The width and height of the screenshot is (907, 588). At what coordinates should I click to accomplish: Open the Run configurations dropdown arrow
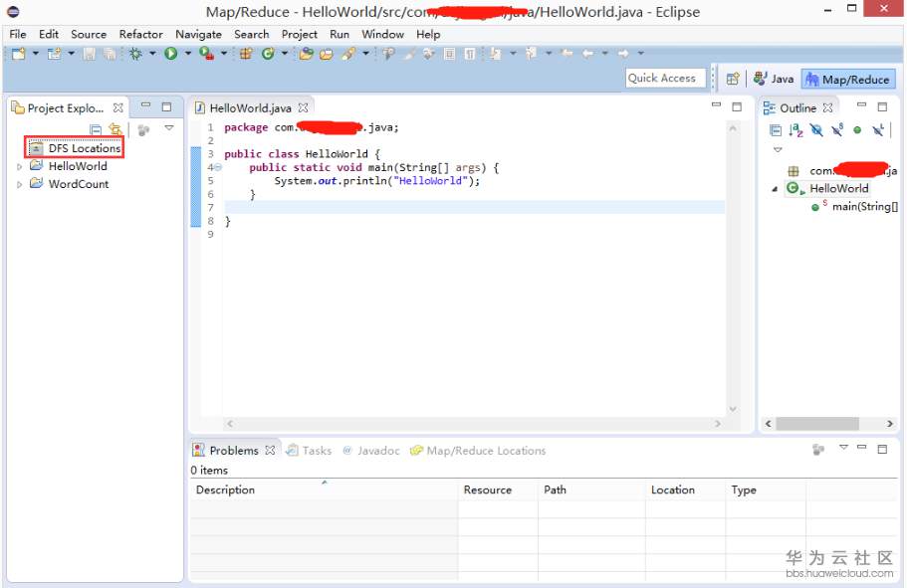coord(188,53)
